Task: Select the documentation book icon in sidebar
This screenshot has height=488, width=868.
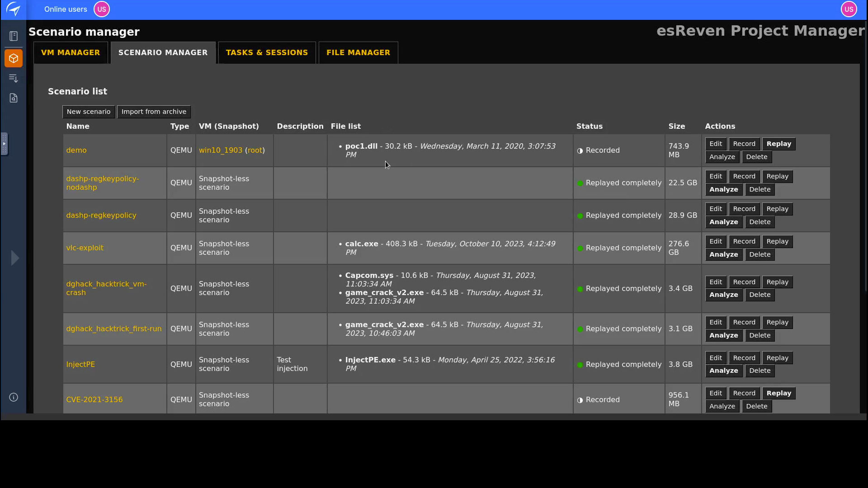Action: 14,35
